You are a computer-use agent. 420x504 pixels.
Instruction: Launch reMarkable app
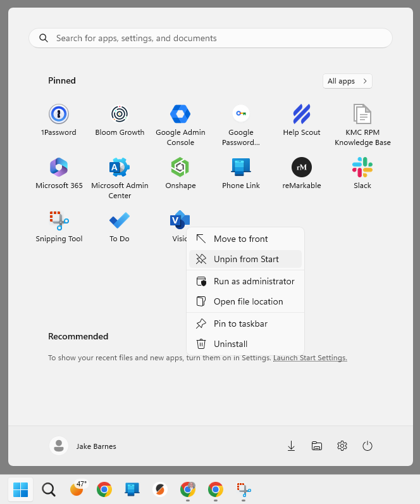point(302,173)
